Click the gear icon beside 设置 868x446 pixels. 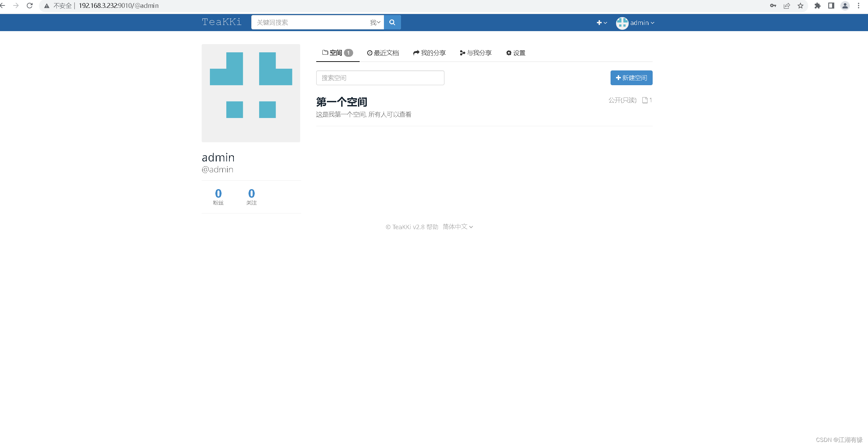click(x=509, y=53)
